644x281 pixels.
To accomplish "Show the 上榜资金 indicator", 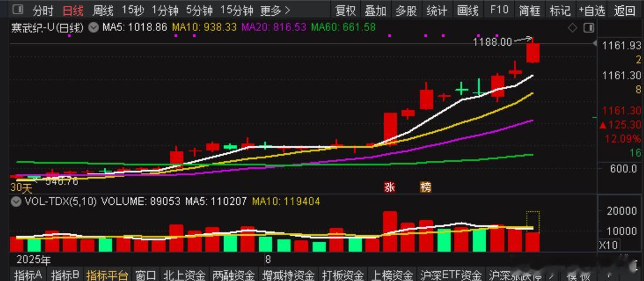I will point(392,275).
